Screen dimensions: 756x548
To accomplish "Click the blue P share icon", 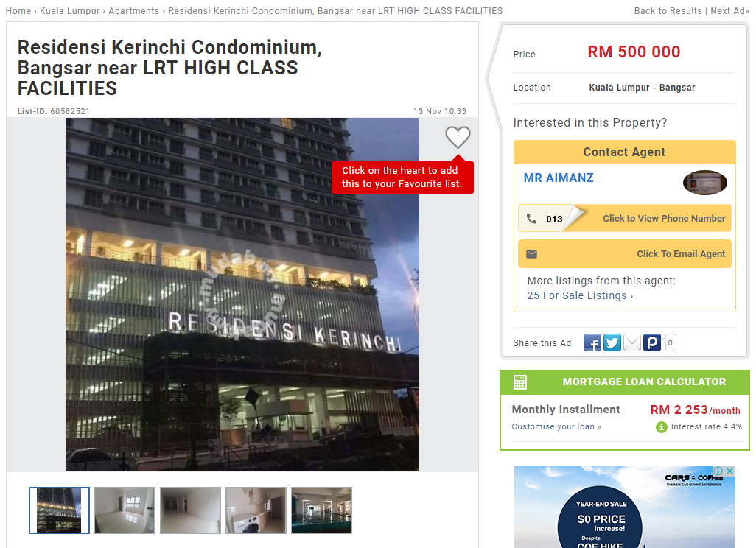I will 652,342.
